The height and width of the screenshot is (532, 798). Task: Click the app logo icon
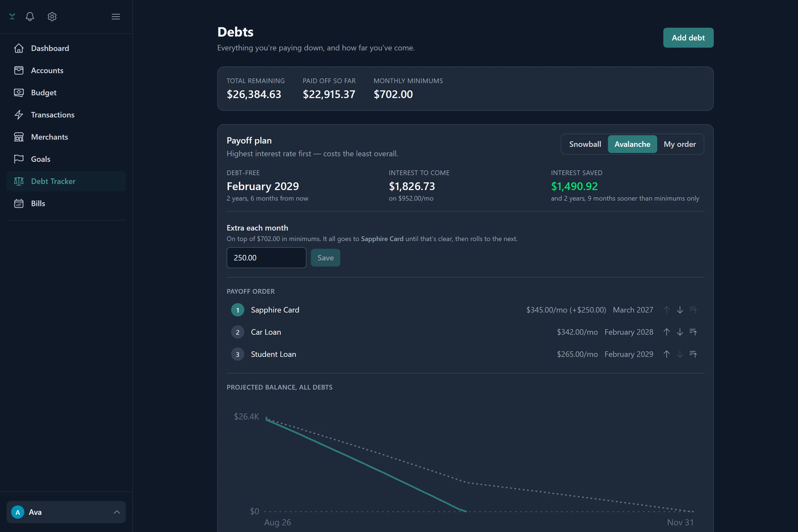(x=12, y=16)
